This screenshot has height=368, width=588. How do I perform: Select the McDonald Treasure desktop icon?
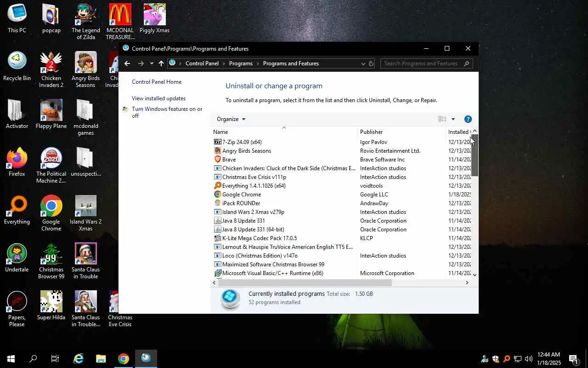click(120, 22)
